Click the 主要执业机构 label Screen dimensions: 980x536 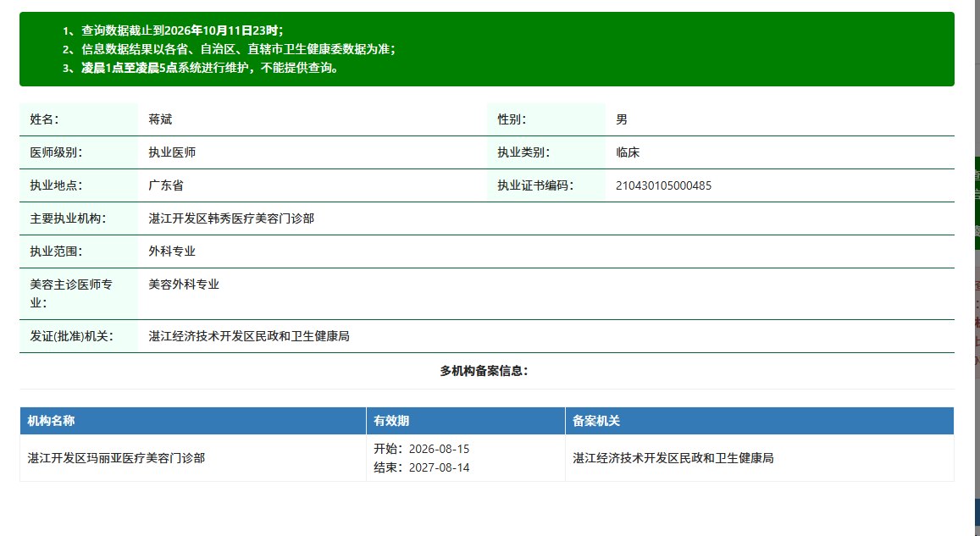[68, 218]
